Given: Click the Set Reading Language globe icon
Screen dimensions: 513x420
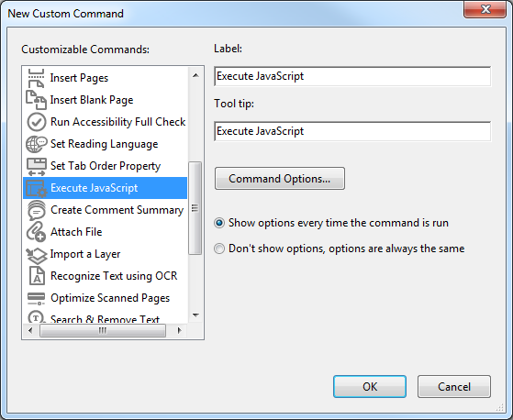Looking at the screenshot, I should click(37, 144).
